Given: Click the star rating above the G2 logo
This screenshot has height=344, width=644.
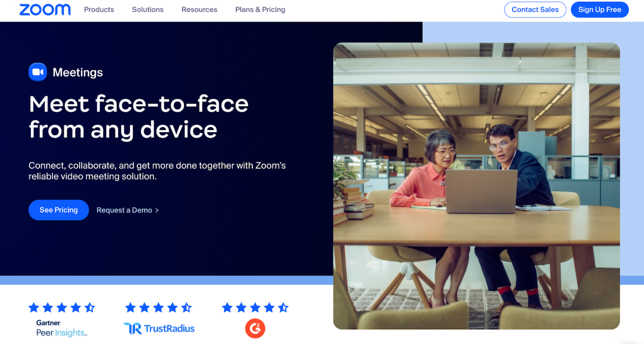Looking at the screenshot, I should (x=255, y=308).
